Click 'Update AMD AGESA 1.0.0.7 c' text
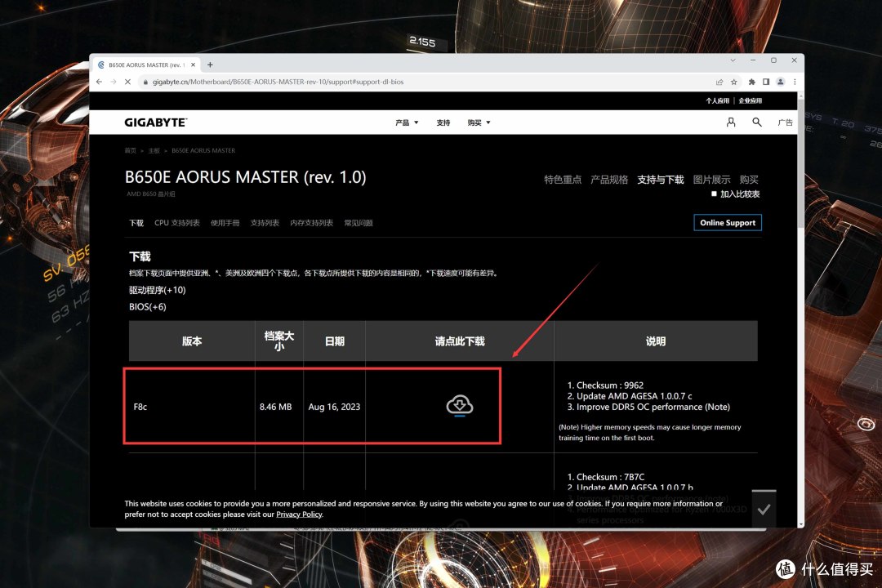Viewport: 882px width, 588px height. [634, 396]
